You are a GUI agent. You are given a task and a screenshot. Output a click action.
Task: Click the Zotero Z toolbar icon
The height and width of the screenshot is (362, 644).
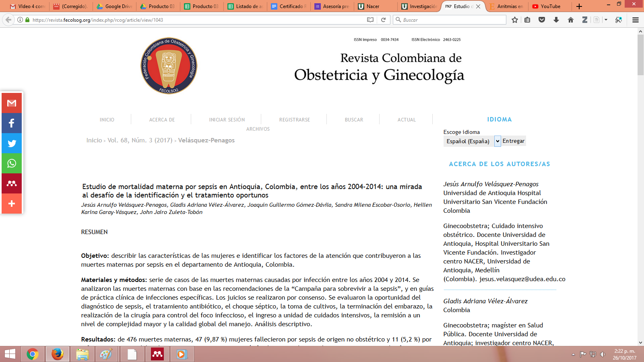585,20
